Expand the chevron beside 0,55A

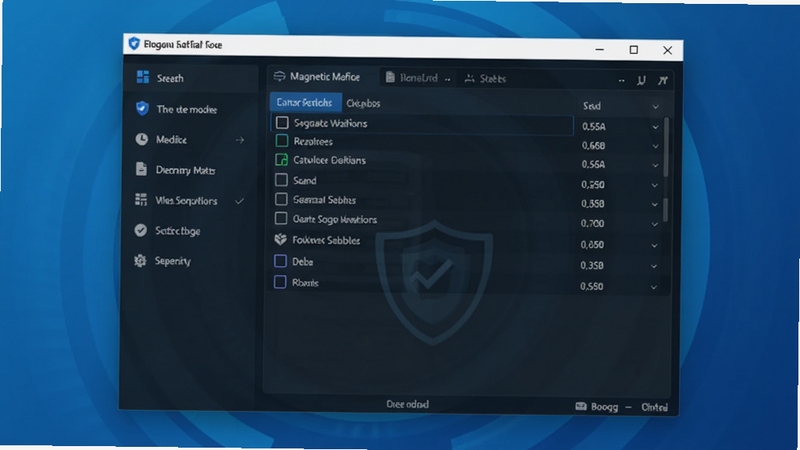656,127
